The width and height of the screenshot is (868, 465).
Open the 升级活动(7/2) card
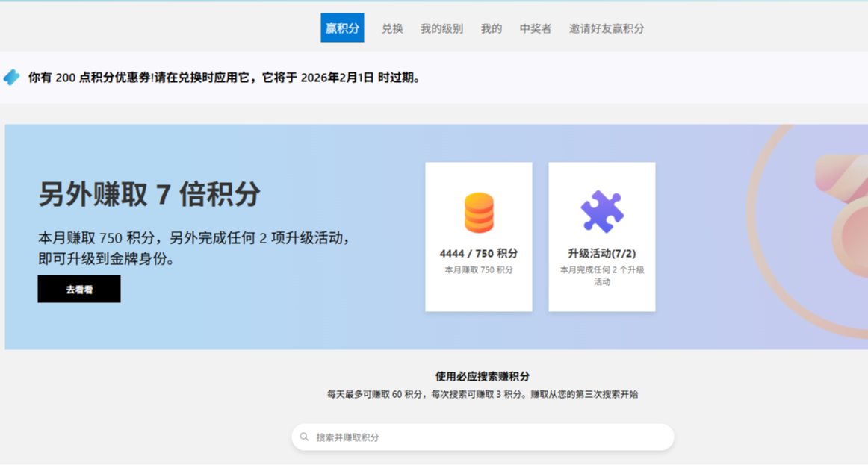601,237
